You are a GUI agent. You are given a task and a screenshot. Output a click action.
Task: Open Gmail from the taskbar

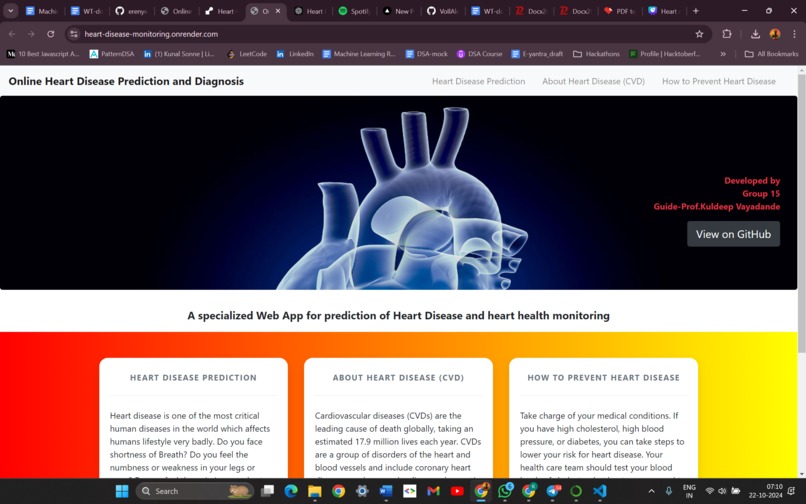click(x=433, y=491)
